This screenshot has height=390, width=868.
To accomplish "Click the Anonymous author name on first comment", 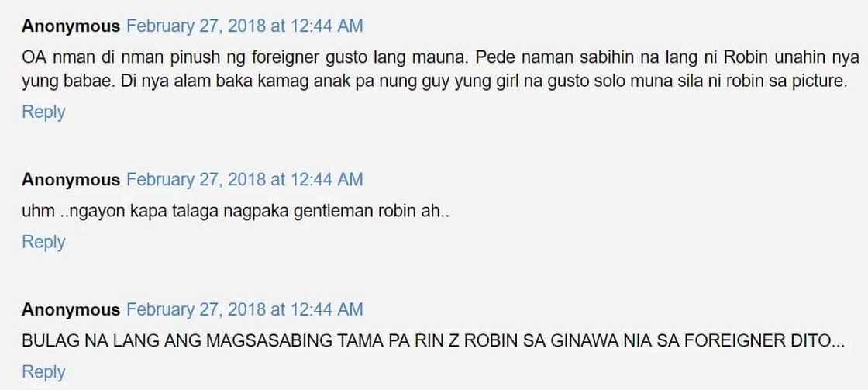I will (71, 26).
